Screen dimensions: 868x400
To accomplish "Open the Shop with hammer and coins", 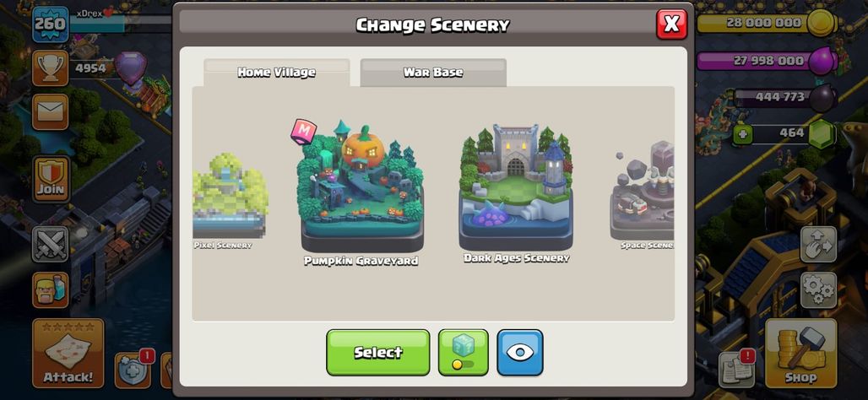I will [x=800, y=353].
